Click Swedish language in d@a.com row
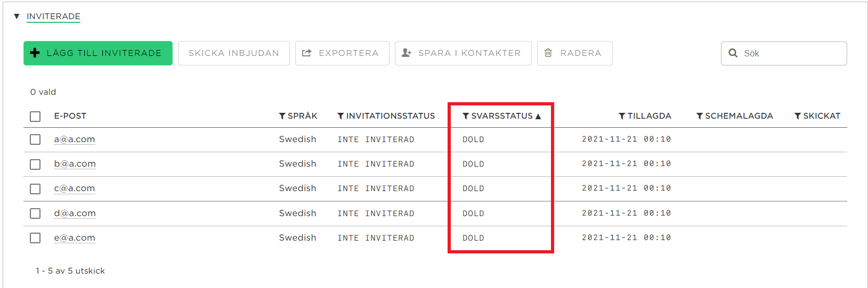868x288 pixels. click(297, 213)
